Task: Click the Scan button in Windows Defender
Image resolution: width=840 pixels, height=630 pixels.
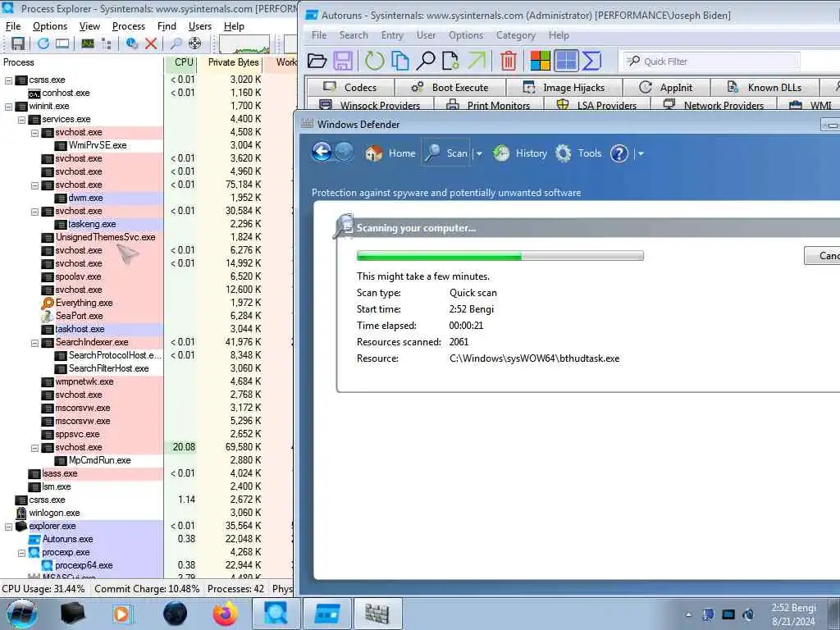Action: (x=445, y=153)
